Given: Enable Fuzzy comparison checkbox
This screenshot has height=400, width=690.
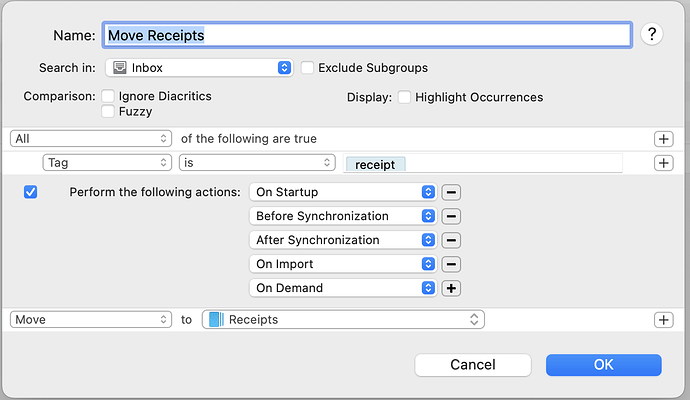Looking at the screenshot, I should click(x=108, y=111).
